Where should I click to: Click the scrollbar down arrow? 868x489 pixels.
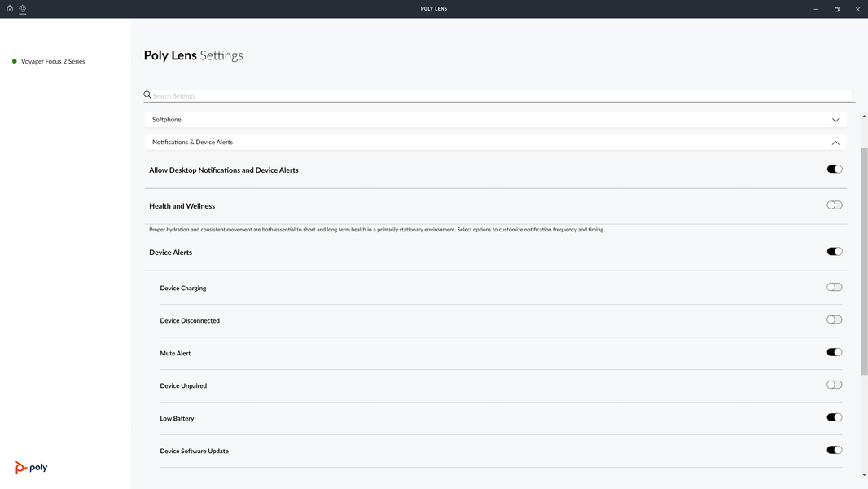pos(864,475)
